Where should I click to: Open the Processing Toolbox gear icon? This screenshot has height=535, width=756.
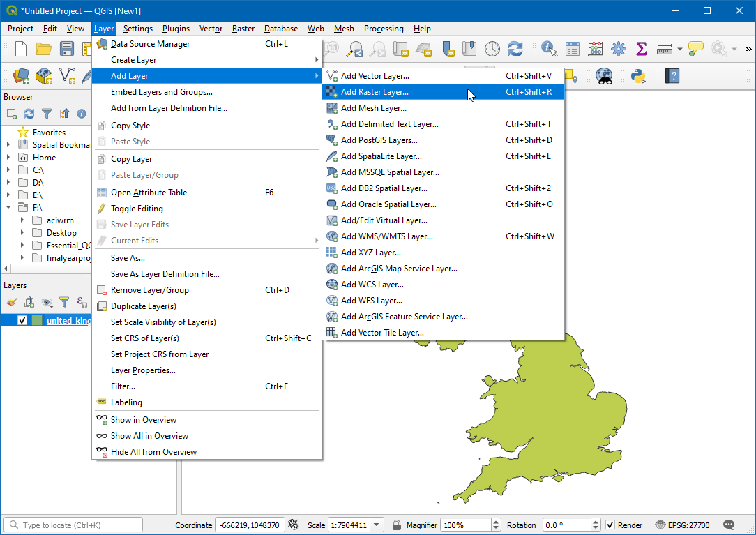point(618,49)
